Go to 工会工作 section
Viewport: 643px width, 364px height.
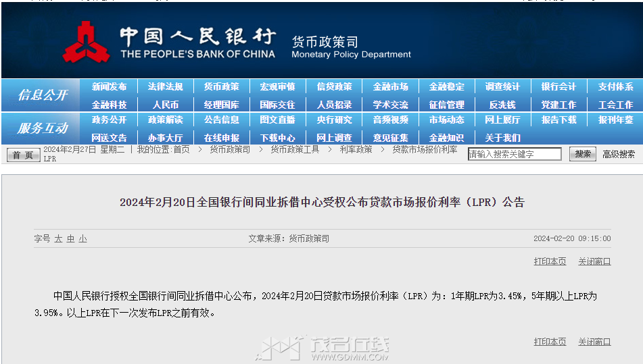coord(615,105)
